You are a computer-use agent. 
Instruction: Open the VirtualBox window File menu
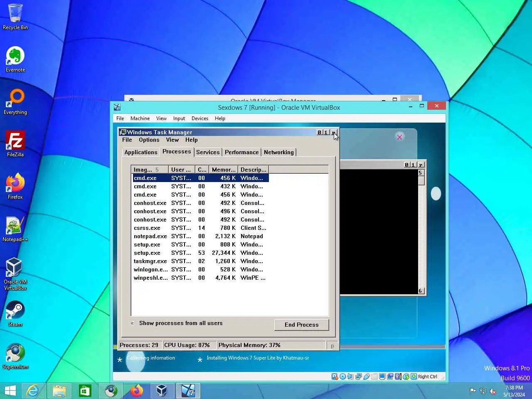click(x=120, y=118)
